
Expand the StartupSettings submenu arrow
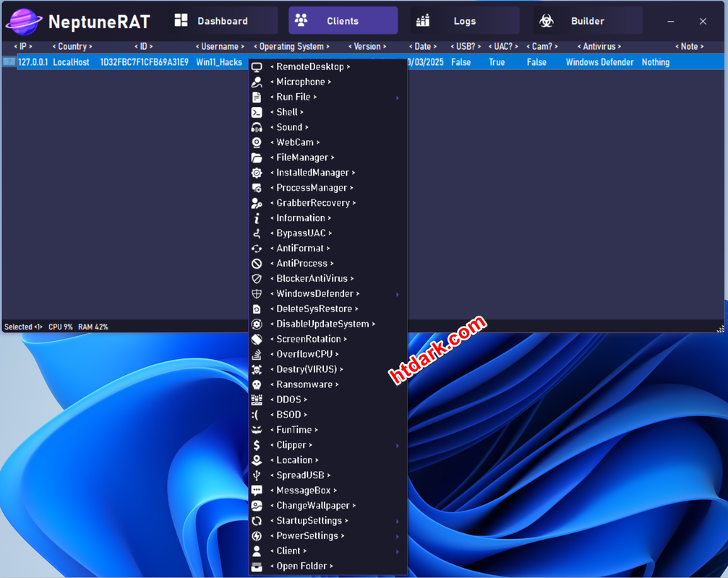(398, 521)
